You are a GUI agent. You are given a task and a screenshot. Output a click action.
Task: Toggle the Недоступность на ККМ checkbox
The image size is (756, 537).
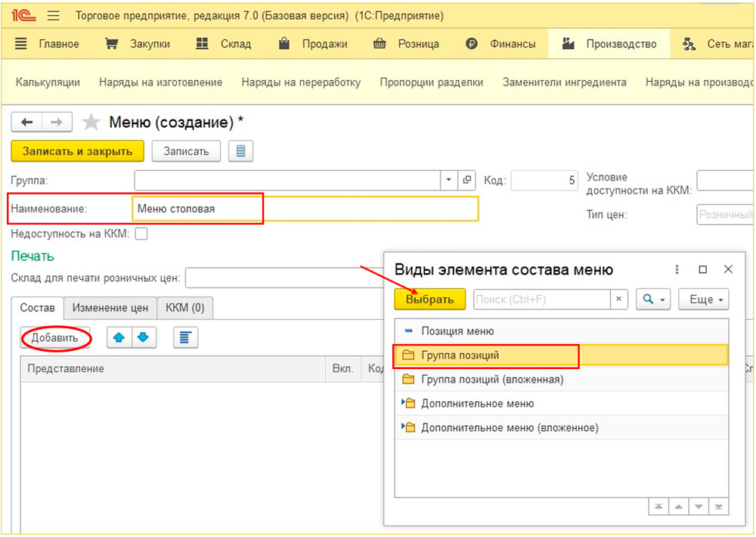click(x=141, y=234)
